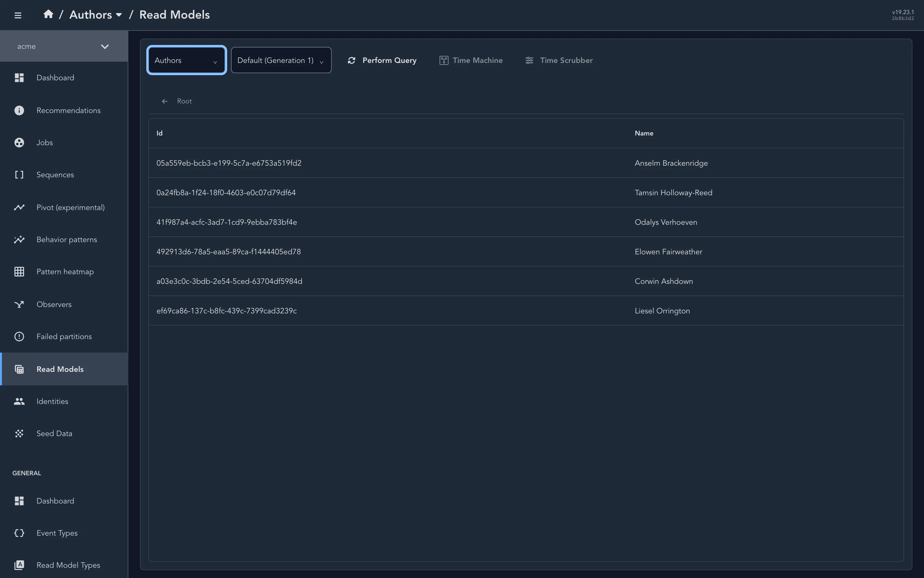The height and width of the screenshot is (578, 924).
Task: Select row Corwin Ashdown
Action: 526,281
